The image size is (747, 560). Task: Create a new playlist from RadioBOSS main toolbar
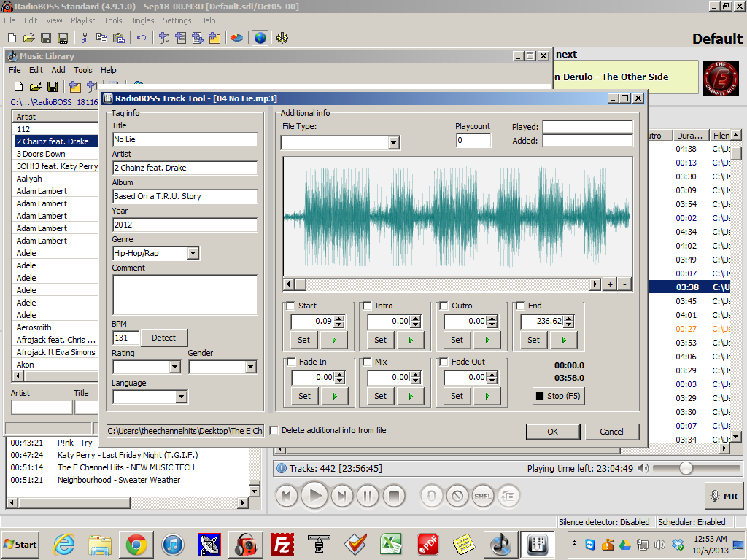click(x=12, y=38)
